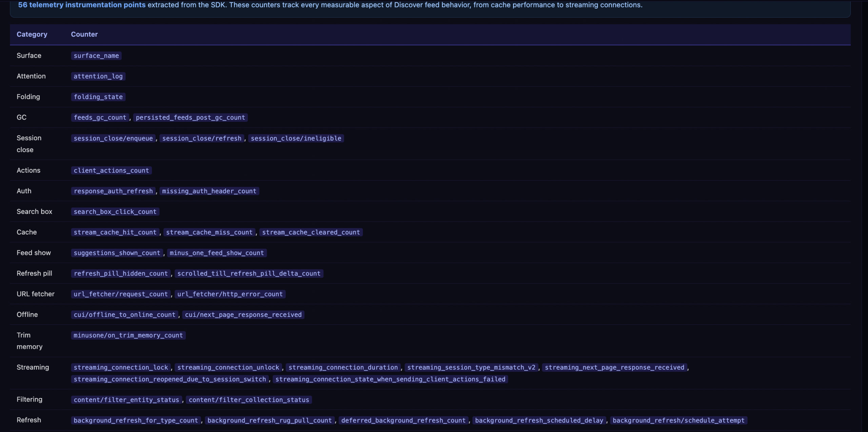Select minusone/on_trim_memory_count chip
868x432 pixels.
tap(128, 336)
